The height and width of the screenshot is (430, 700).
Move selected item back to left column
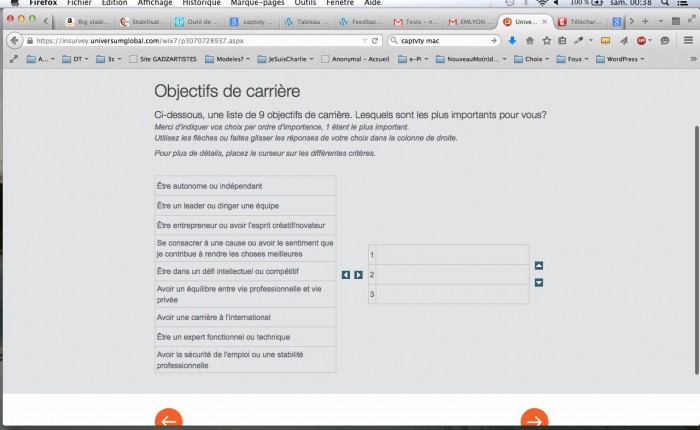346,275
